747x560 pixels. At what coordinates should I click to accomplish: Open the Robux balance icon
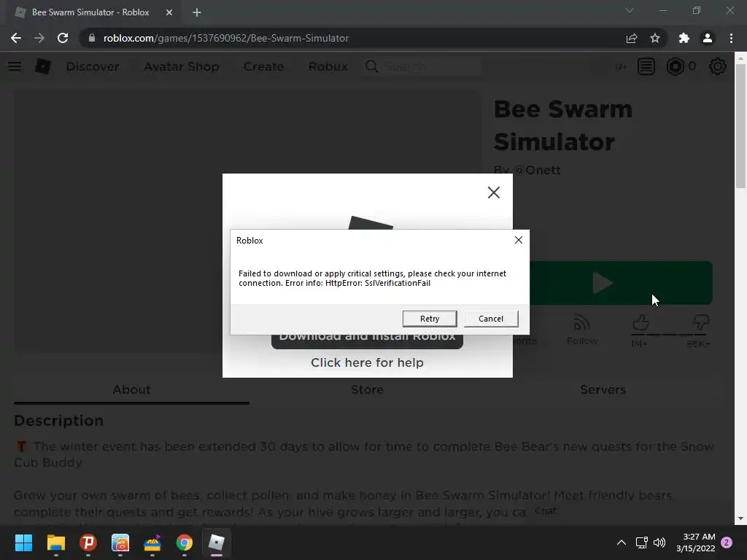click(675, 66)
